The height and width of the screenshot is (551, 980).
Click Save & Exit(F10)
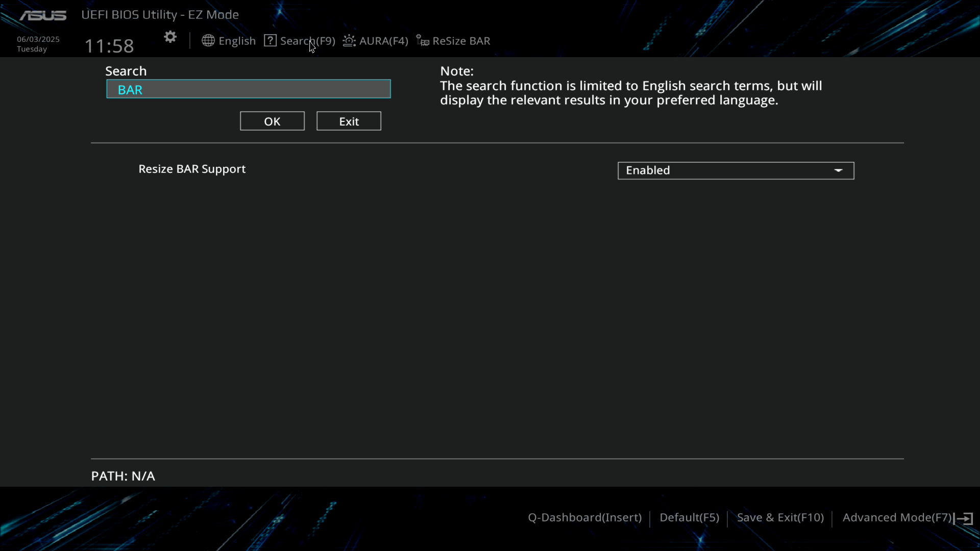780,517
